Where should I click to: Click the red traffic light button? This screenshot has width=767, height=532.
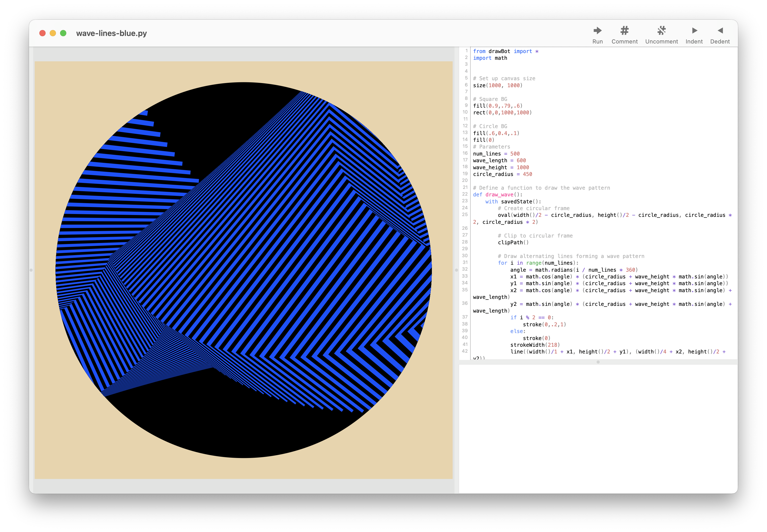pos(43,33)
